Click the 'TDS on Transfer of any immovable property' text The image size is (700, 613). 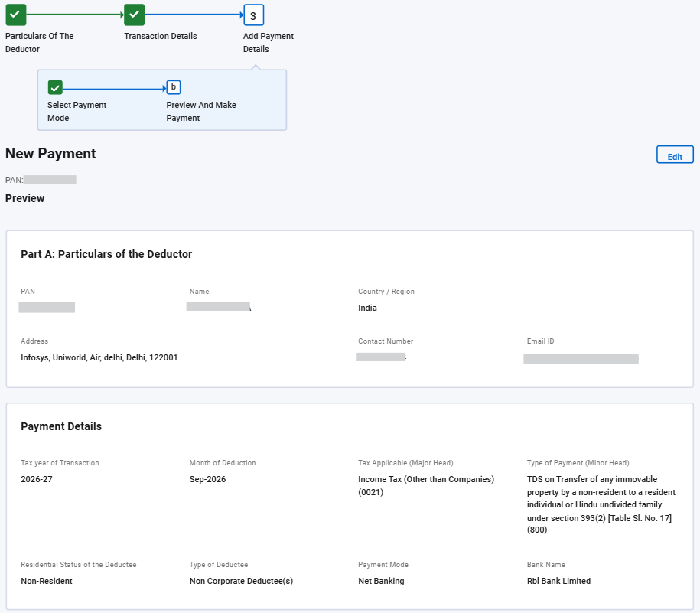click(x=601, y=504)
